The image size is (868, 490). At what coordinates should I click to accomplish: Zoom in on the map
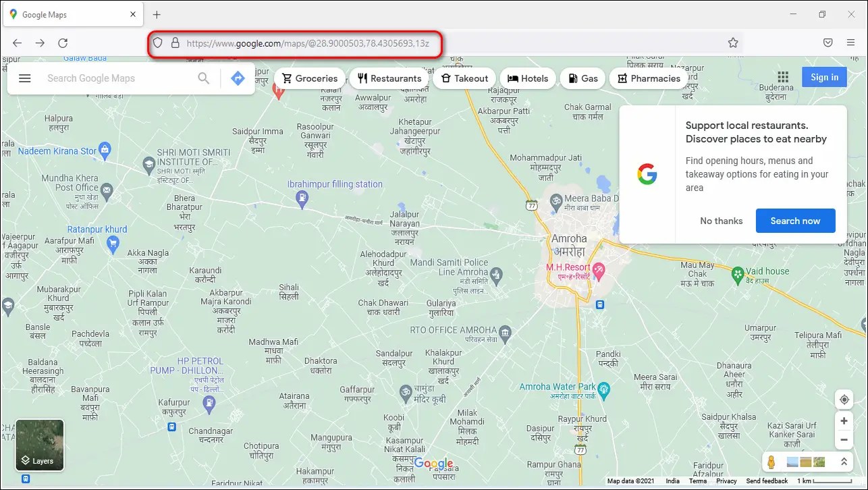pyautogui.click(x=844, y=421)
